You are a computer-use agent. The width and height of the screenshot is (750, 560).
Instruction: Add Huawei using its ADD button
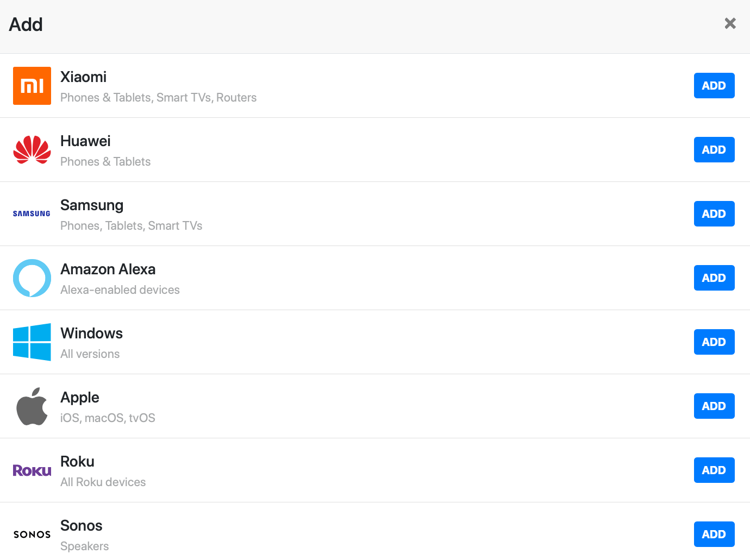tap(714, 150)
